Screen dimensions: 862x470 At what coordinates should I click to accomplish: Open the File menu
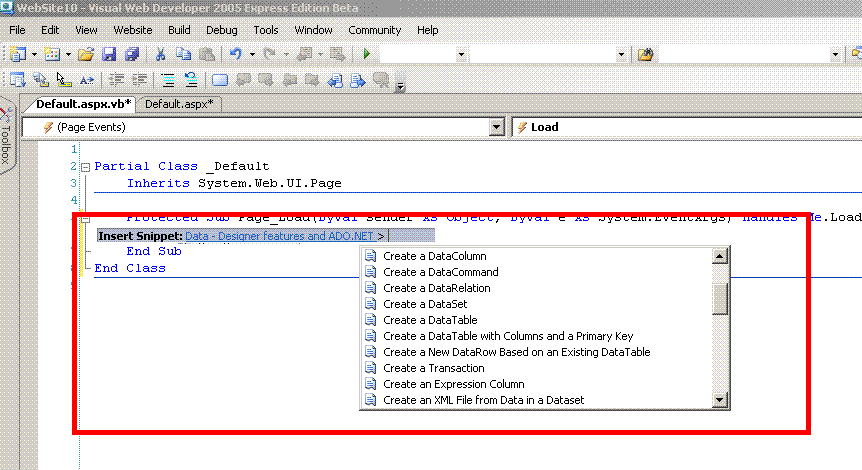[17, 30]
